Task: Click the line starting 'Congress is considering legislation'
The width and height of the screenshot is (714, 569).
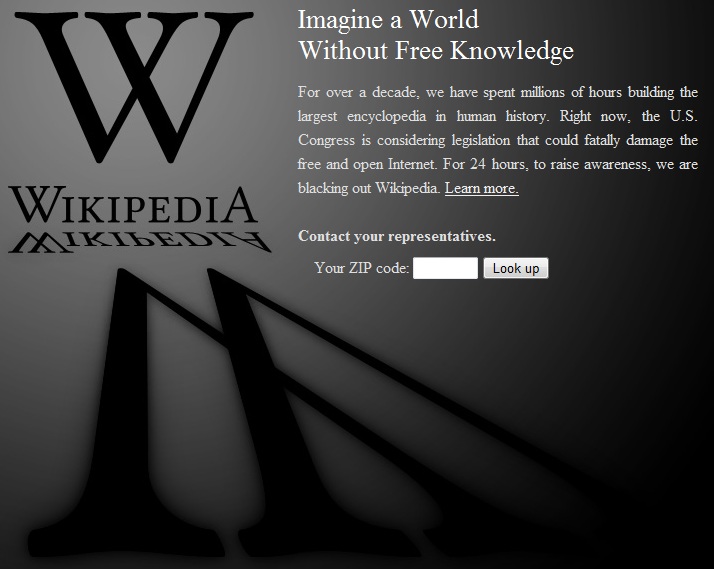Action: [498, 140]
